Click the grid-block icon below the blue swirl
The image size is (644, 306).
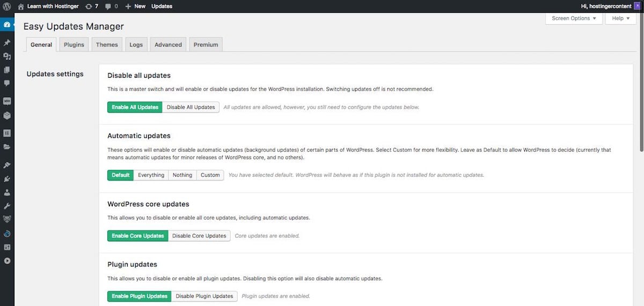[x=7, y=247]
